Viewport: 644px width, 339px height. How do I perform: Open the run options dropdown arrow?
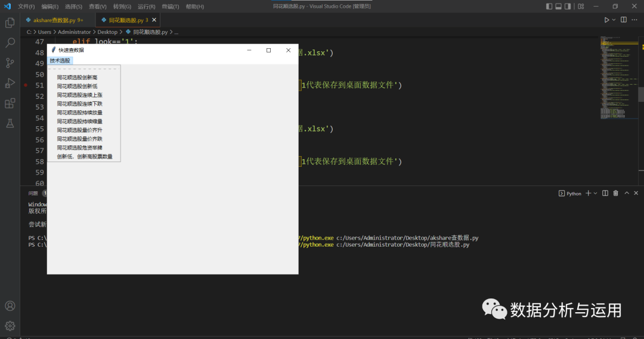(x=614, y=20)
